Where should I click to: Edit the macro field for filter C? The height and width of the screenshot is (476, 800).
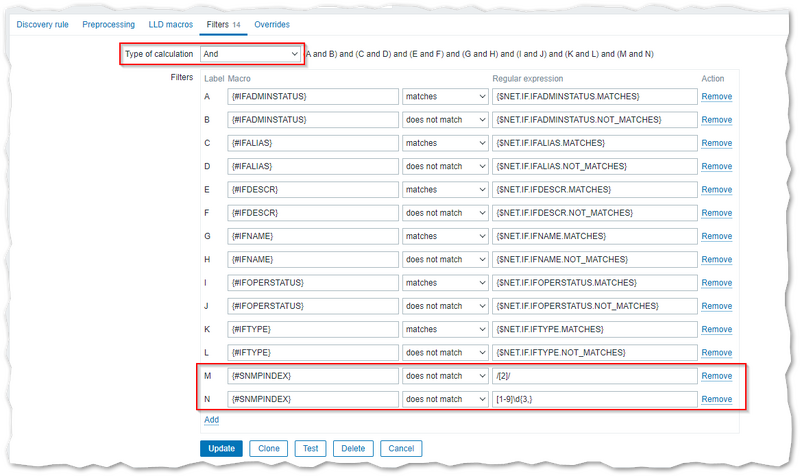(x=312, y=143)
